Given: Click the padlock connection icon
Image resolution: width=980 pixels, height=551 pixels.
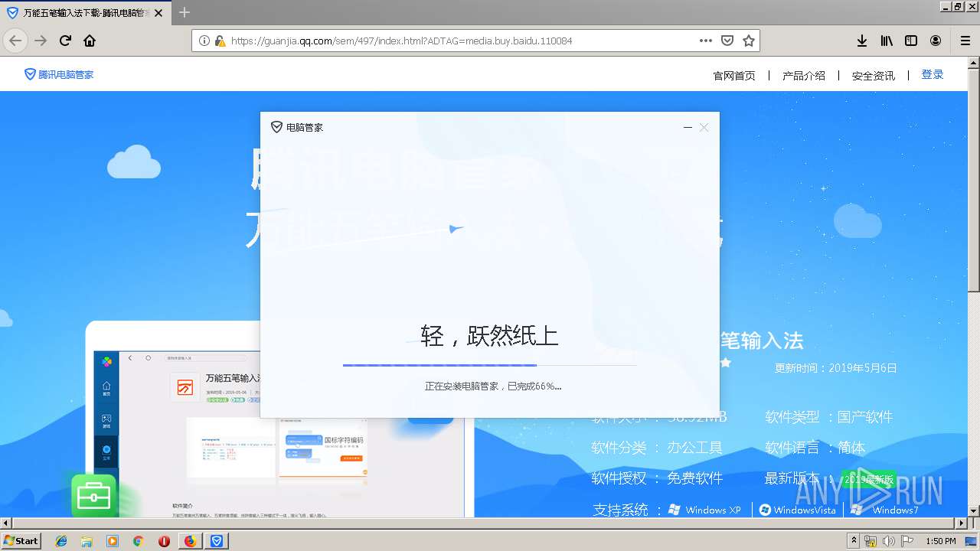Looking at the screenshot, I should pyautogui.click(x=220, y=41).
